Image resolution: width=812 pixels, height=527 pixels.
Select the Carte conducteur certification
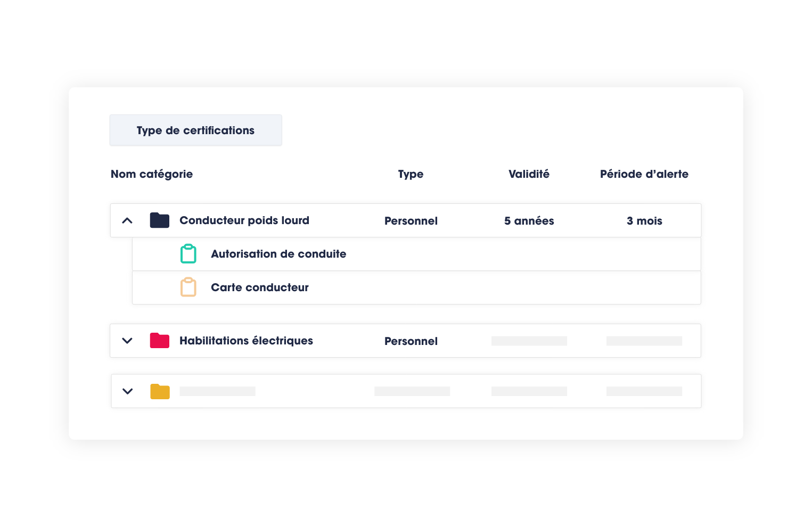(x=260, y=287)
